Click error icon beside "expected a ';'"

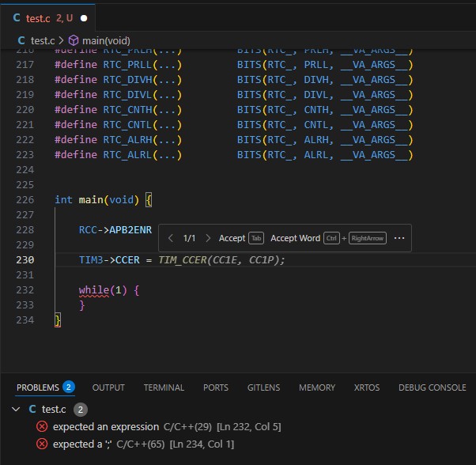42,444
